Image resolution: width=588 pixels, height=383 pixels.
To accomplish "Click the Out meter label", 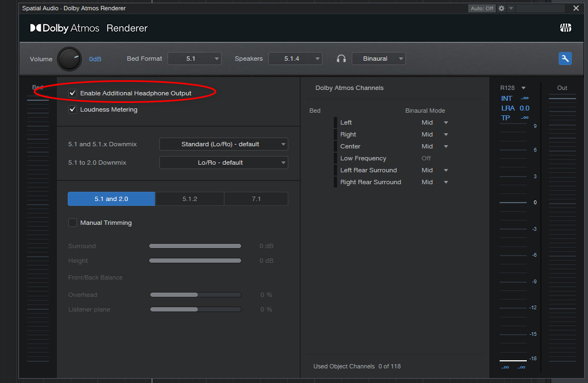I will point(562,88).
